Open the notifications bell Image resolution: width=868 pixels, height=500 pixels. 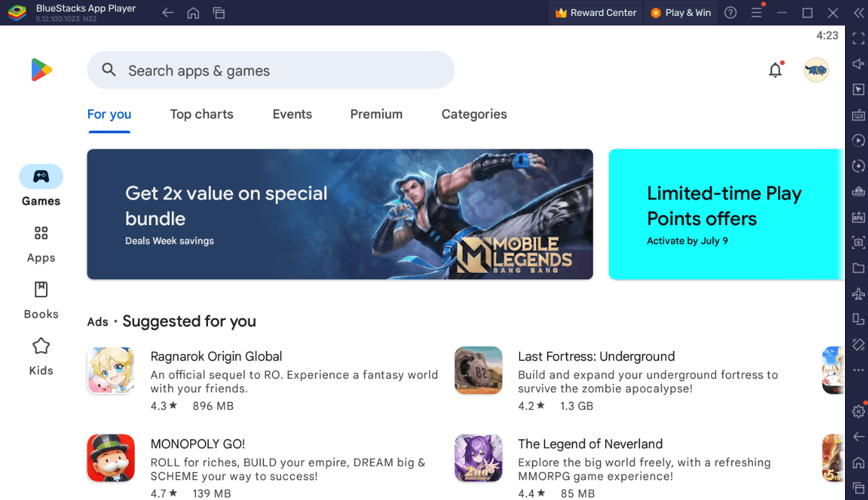[x=775, y=70]
